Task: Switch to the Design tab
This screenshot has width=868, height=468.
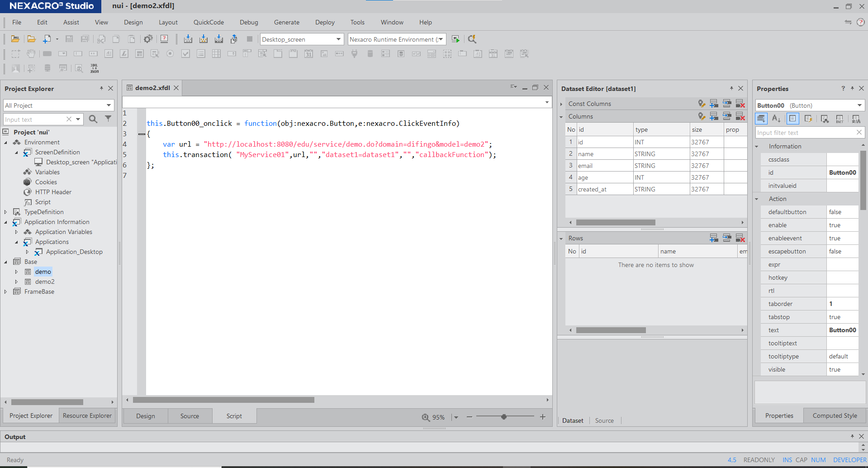Action: point(145,416)
